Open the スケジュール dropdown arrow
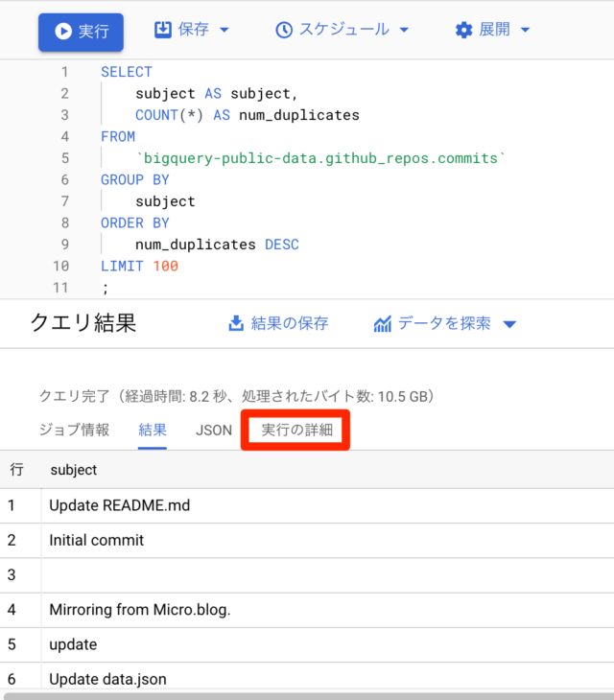 pos(404,30)
